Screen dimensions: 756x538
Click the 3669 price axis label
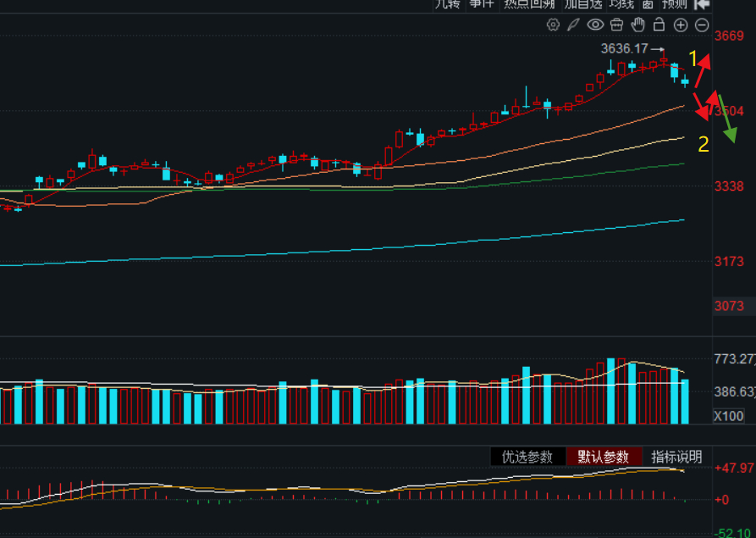(729, 36)
